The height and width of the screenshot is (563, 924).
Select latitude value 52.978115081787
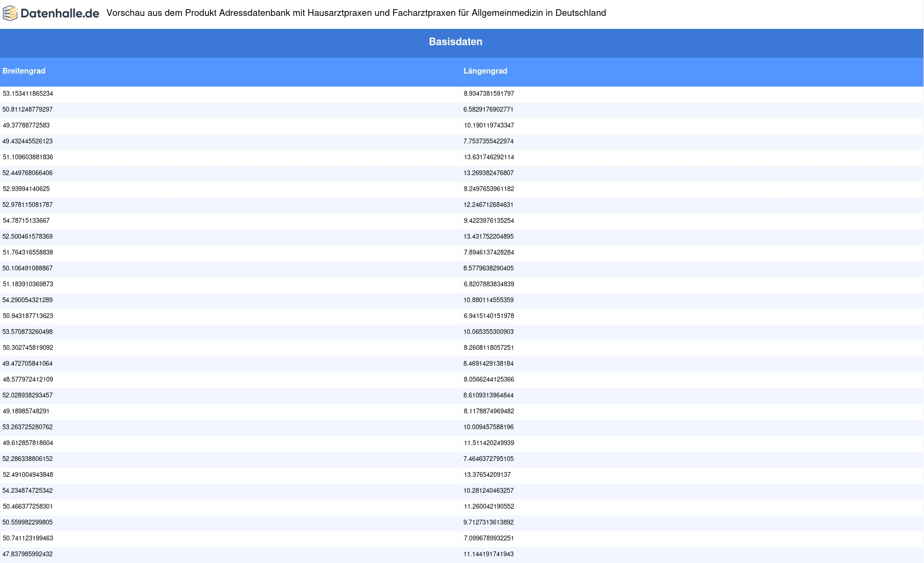point(27,205)
